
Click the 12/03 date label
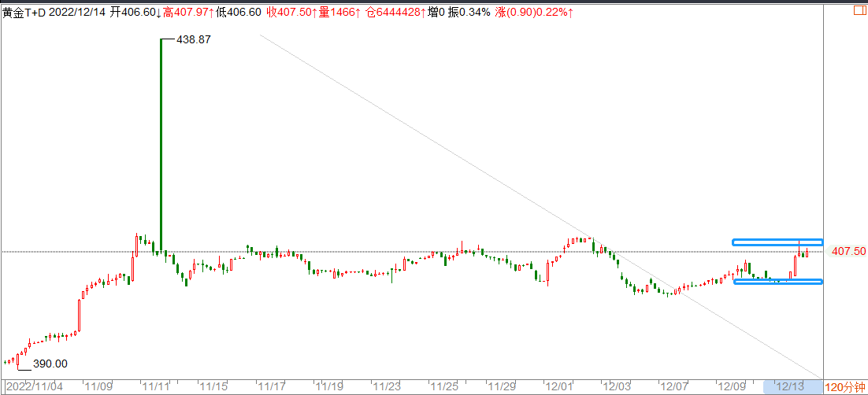click(x=616, y=386)
